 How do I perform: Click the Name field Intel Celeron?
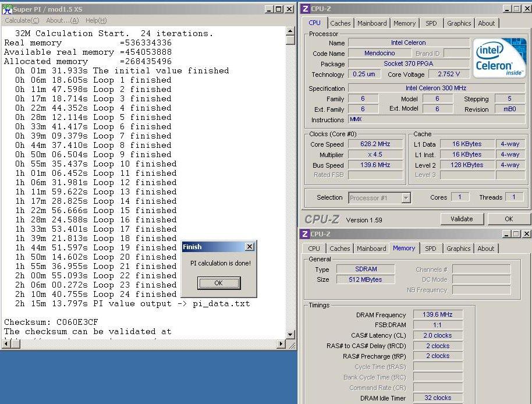(409, 42)
